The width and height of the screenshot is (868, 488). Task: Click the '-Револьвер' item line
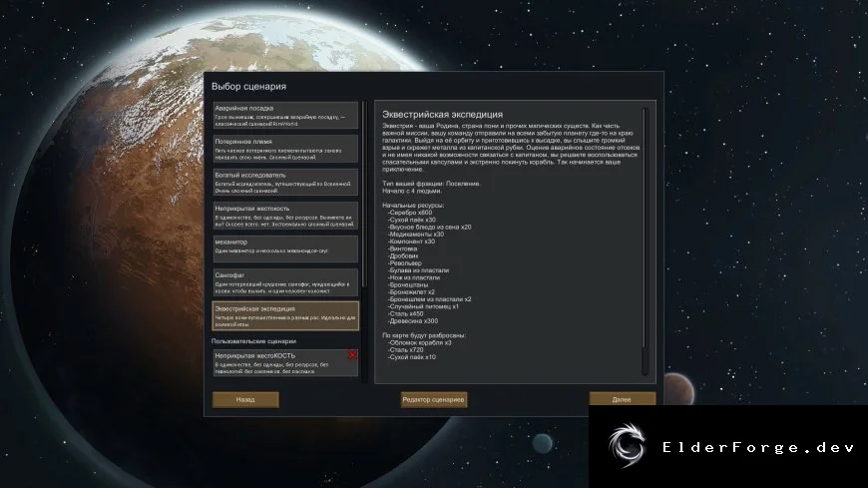coord(404,263)
